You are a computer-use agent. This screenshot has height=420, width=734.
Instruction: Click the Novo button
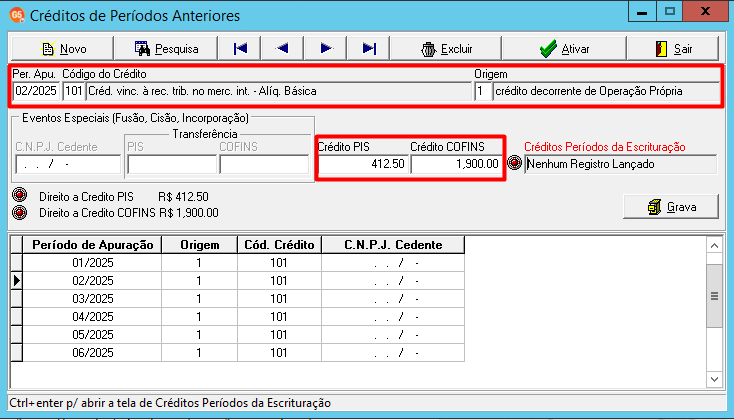pyautogui.click(x=62, y=49)
